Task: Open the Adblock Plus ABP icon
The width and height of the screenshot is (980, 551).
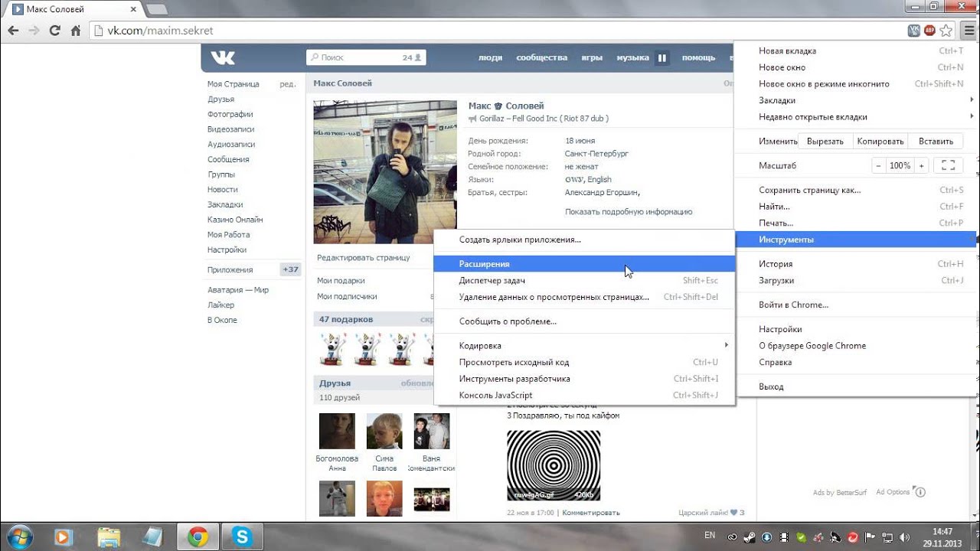Action: tap(930, 31)
